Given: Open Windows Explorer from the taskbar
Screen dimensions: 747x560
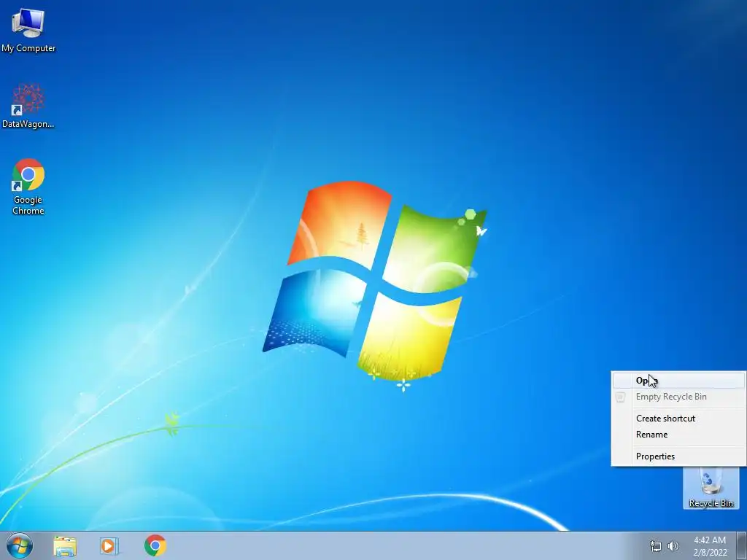Looking at the screenshot, I should pos(65,545).
